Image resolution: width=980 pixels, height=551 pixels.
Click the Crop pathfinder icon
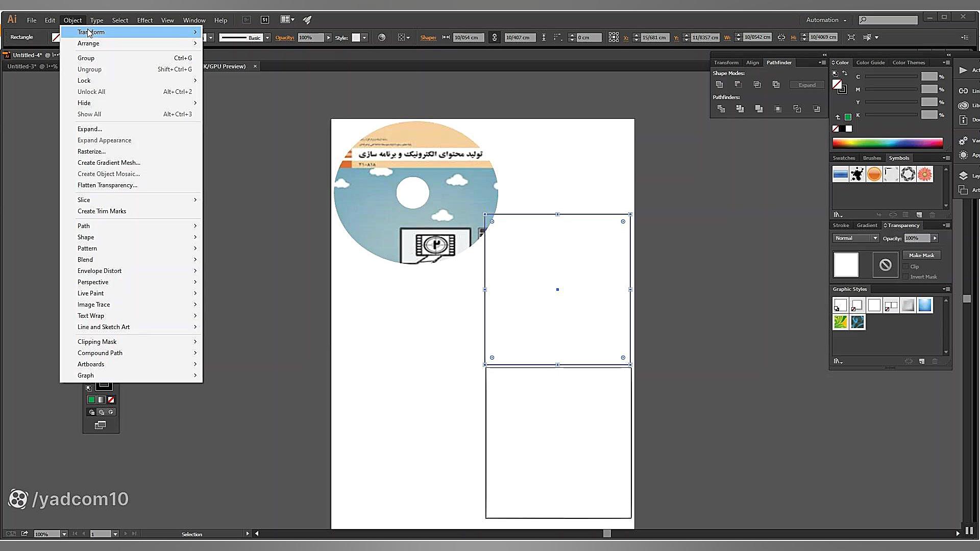point(778,109)
